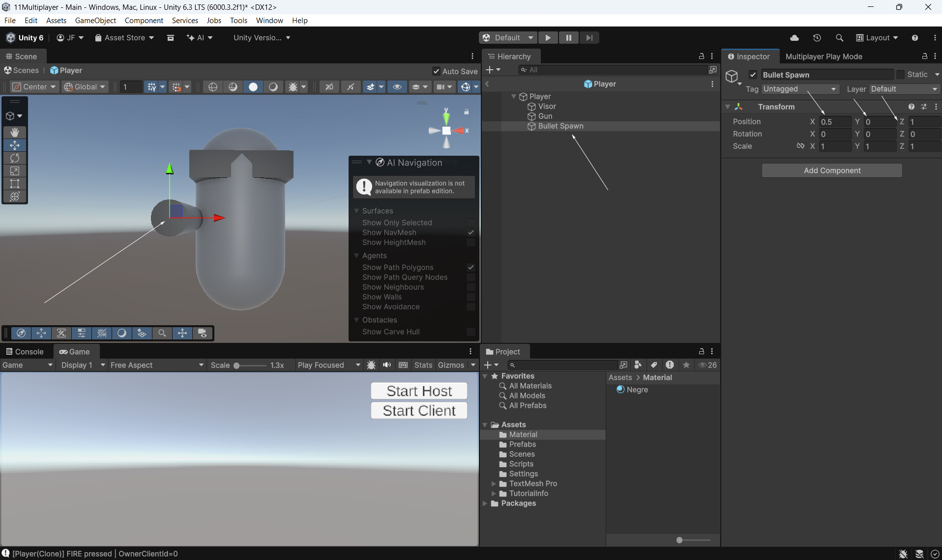Select the Hand view tool

pyautogui.click(x=15, y=132)
